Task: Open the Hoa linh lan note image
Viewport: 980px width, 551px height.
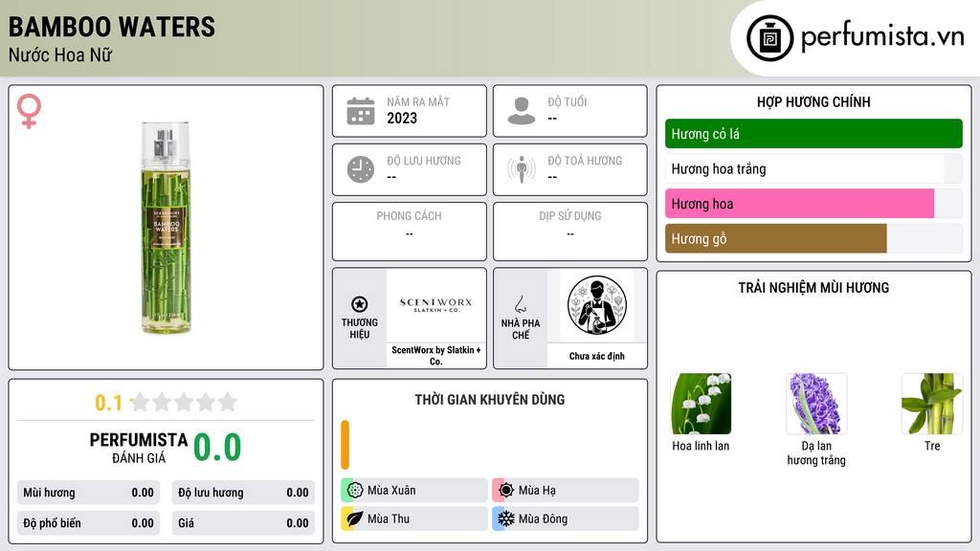Action: 701,404
